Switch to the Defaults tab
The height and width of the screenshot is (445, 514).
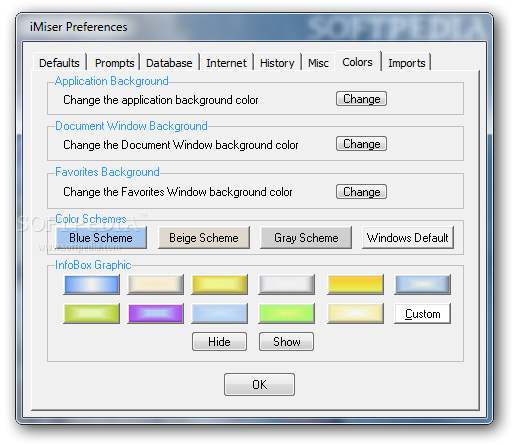point(59,63)
